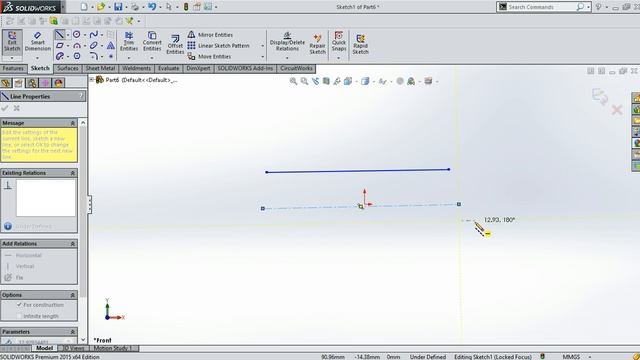Switch to DimXpert tab
This screenshot has width=640, height=360.
click(x=198, y=69)
